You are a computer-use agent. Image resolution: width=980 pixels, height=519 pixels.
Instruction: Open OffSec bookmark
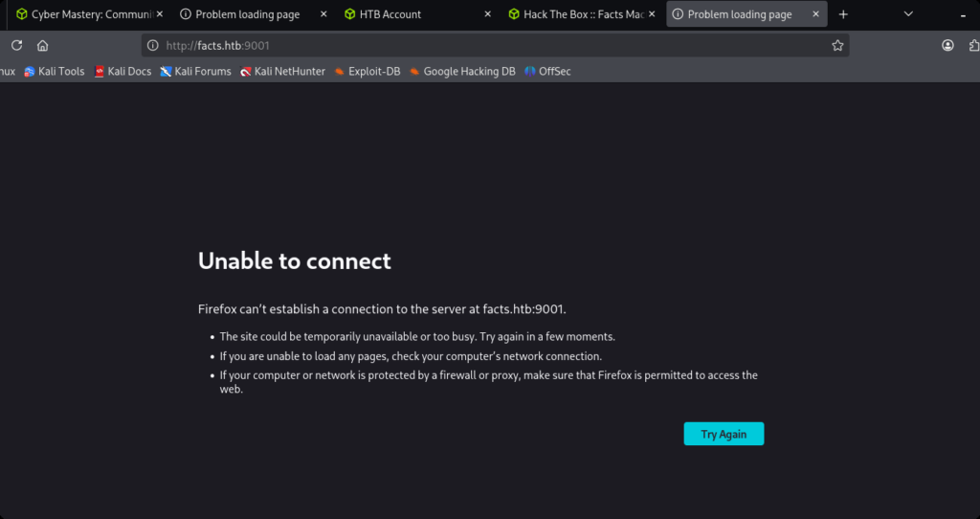pos(547,71)
